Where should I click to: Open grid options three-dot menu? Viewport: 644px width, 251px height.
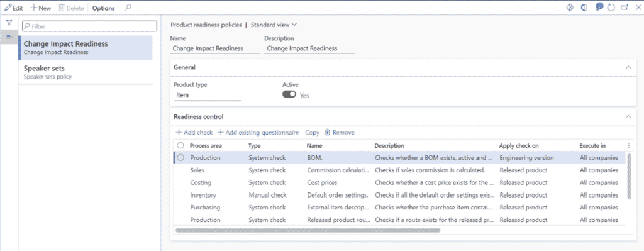[628, 146]
